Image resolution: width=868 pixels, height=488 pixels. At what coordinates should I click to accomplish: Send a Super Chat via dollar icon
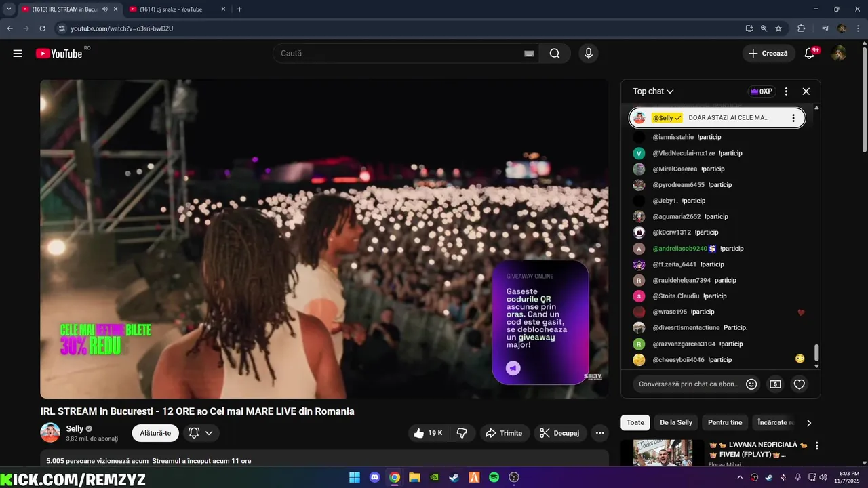775,384
